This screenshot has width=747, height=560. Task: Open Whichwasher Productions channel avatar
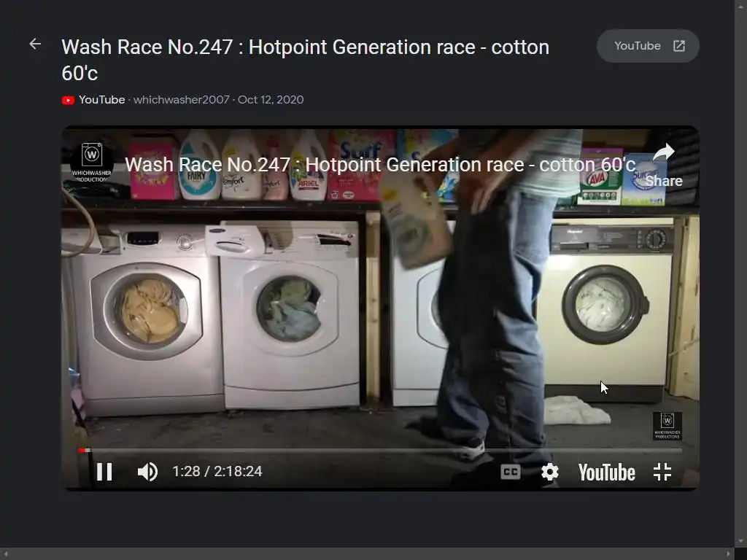(x=91, y=162)
